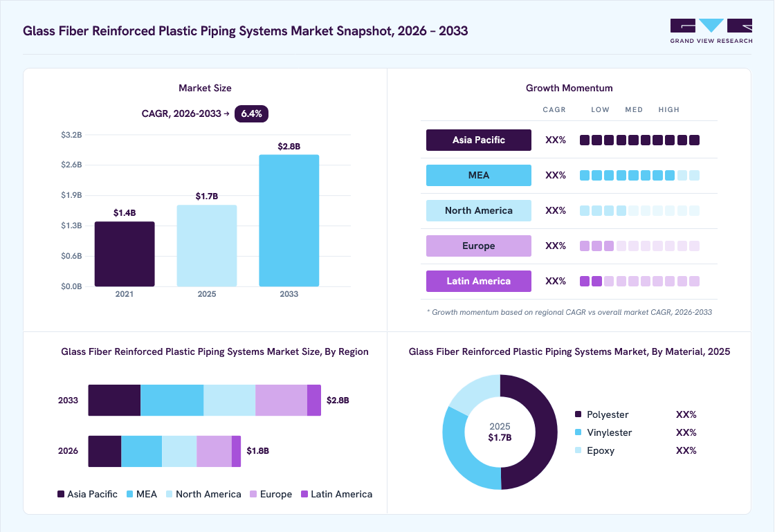
Task: Click the Grand View Research logo
Action: [x=711, y=31]
